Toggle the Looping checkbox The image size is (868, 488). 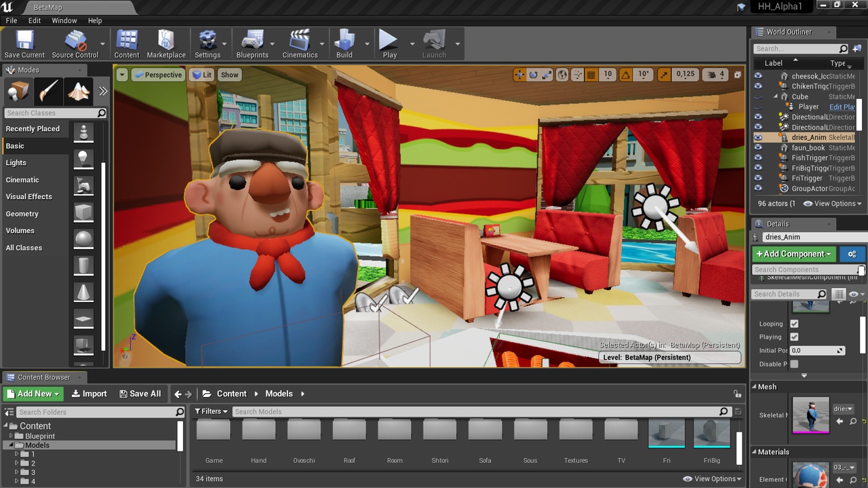[794, 324]
